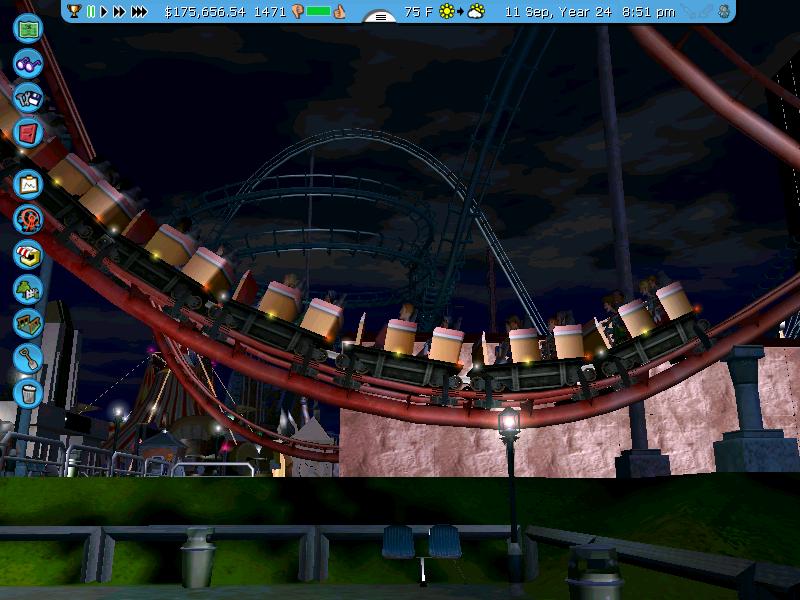
Task: Open the red book icon in sidebar
Action: [28, 133]
